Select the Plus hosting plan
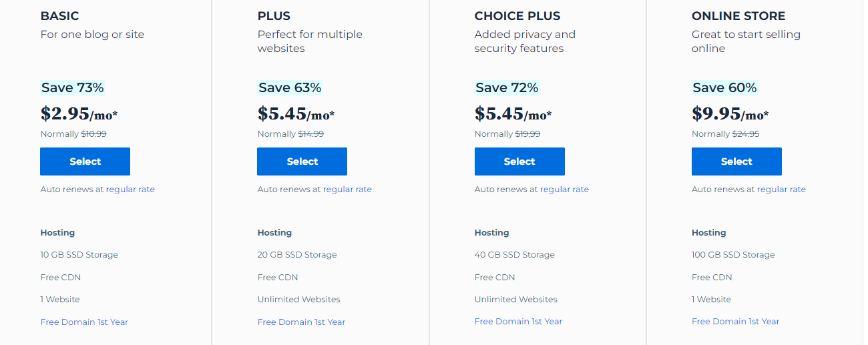The height and width of the screenshot is (345, 868). [x=302, y=161]
